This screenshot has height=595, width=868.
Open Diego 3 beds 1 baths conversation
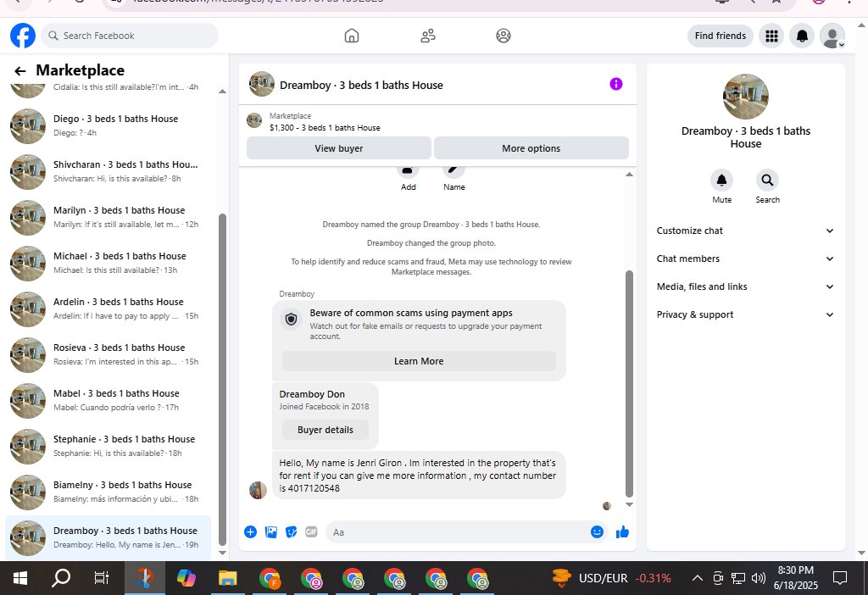point(108,126)
